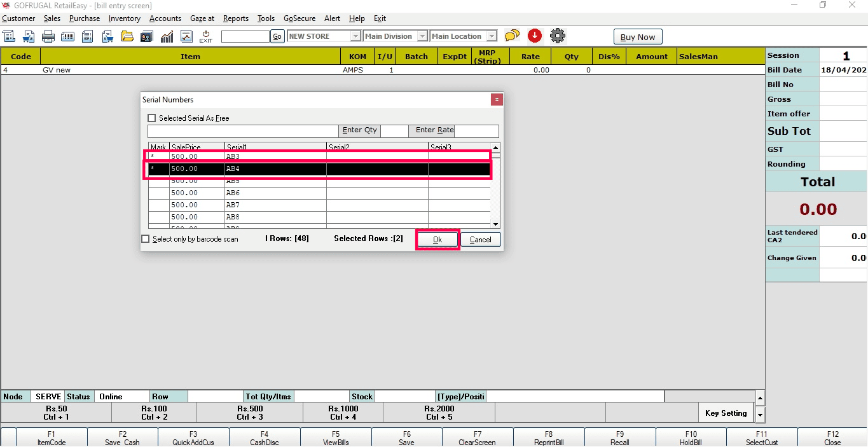Click the F2 Save Cash button

(x=123, y=438)
